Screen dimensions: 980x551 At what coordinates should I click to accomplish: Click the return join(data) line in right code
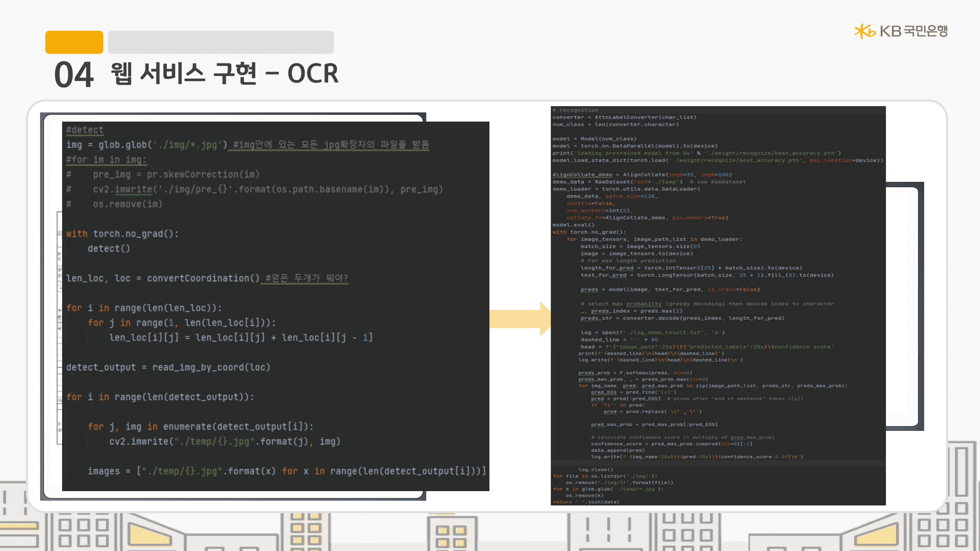tap(586, 502)
